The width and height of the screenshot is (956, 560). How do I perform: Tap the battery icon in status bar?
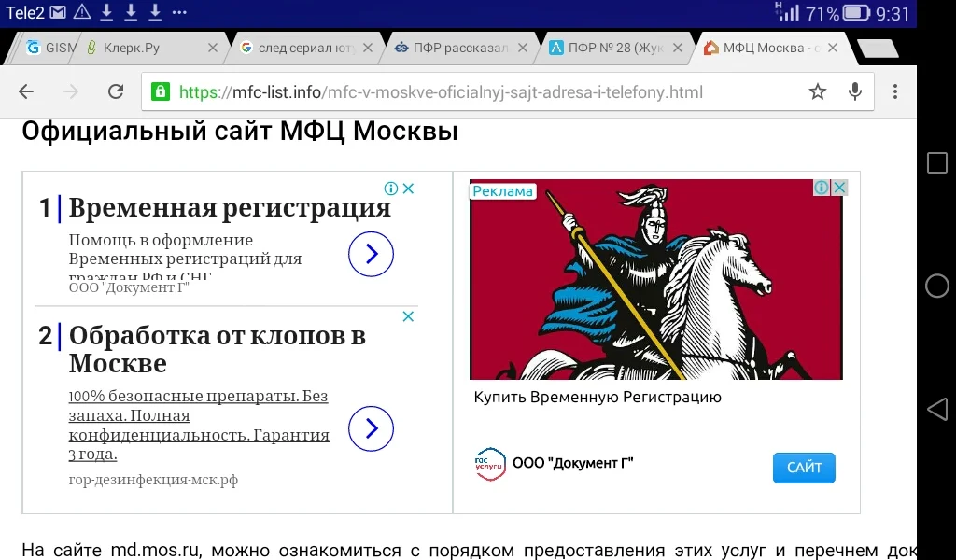[x=857, y=13]
